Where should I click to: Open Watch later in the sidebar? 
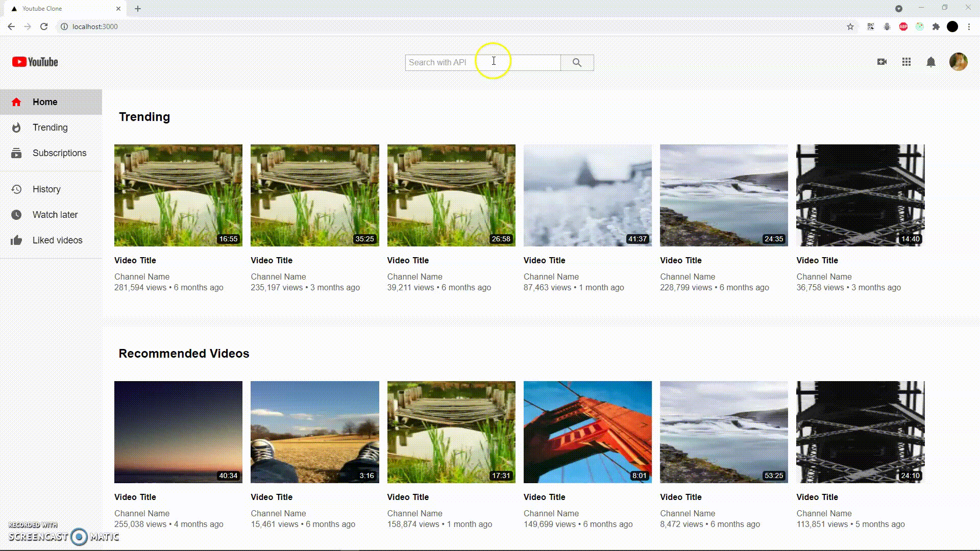(x=51, y=215)
